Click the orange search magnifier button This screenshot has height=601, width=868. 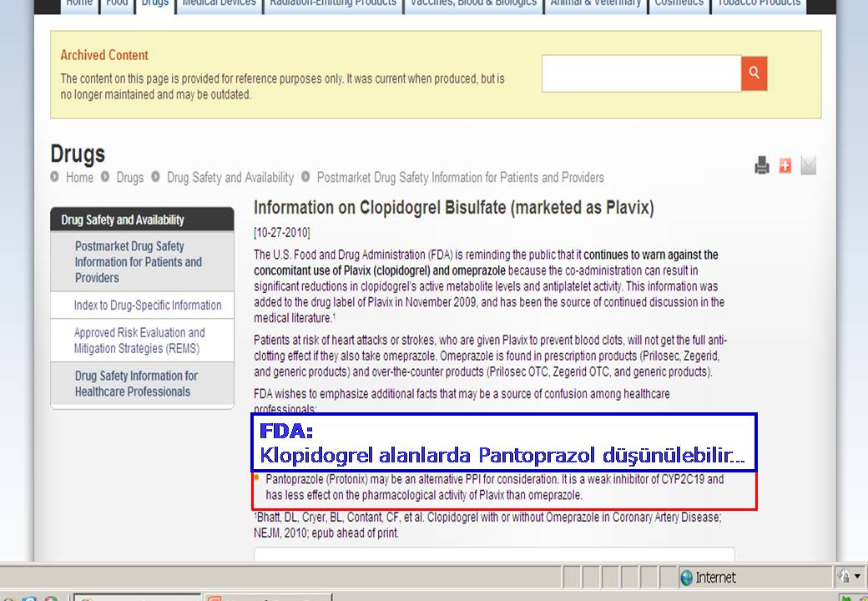(x=754, y=73)
